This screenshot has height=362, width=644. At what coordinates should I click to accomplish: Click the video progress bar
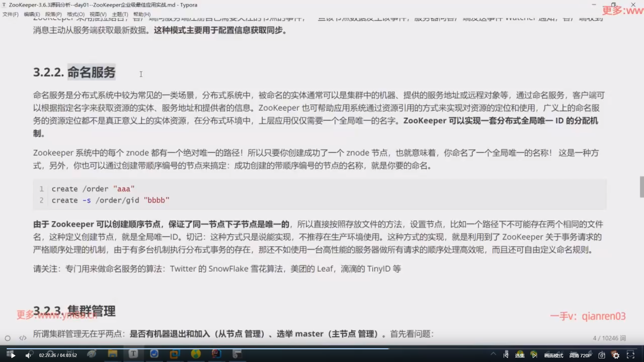click(x=322, y=349)
